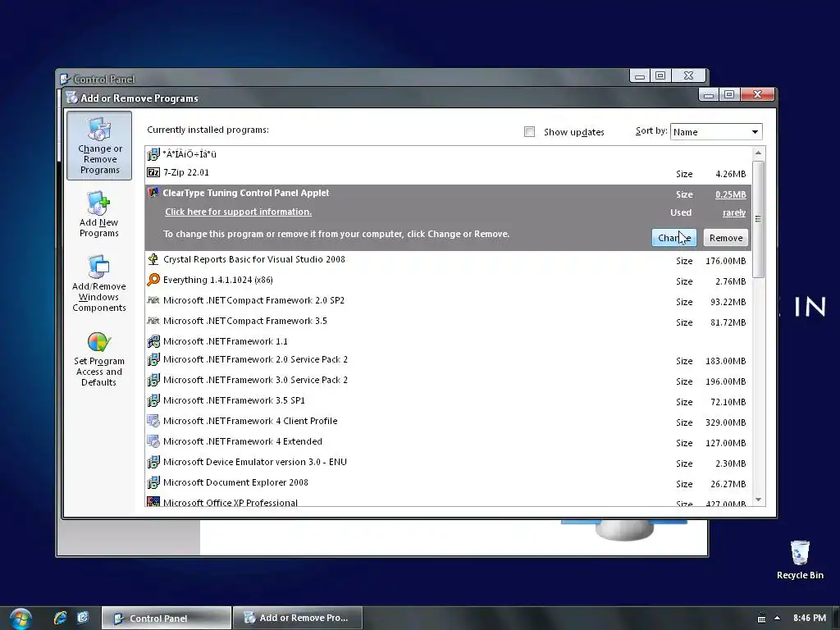Enable the Show updates checkbox
The width and height of the screenshot is (840, 630).
529,132
